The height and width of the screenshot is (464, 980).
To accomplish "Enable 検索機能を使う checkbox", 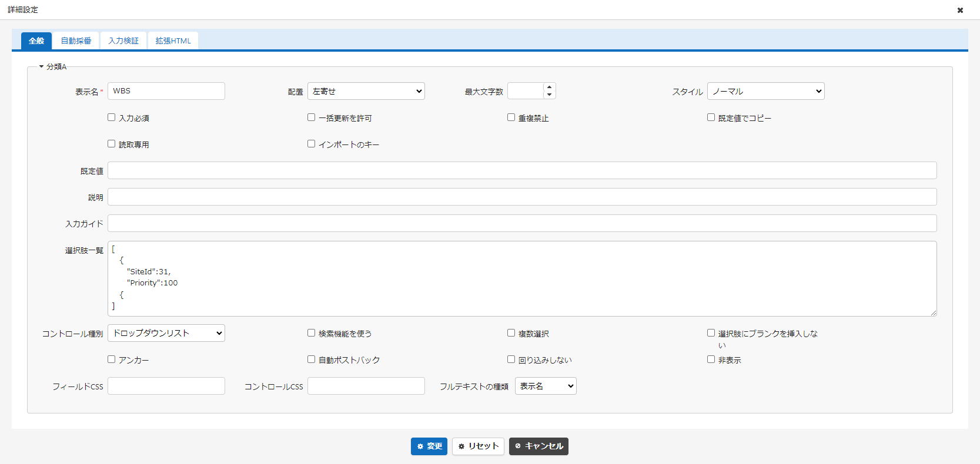I will point(311,333).
